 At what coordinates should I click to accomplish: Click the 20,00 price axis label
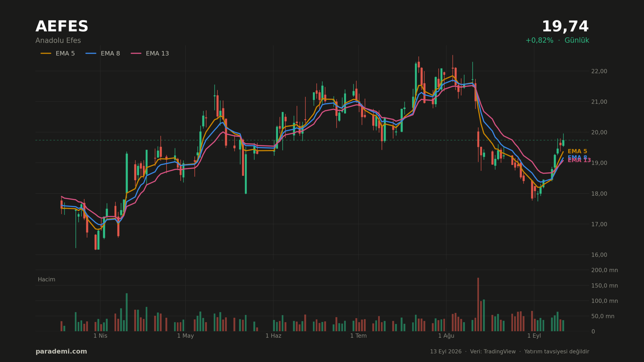click(599, 132)
